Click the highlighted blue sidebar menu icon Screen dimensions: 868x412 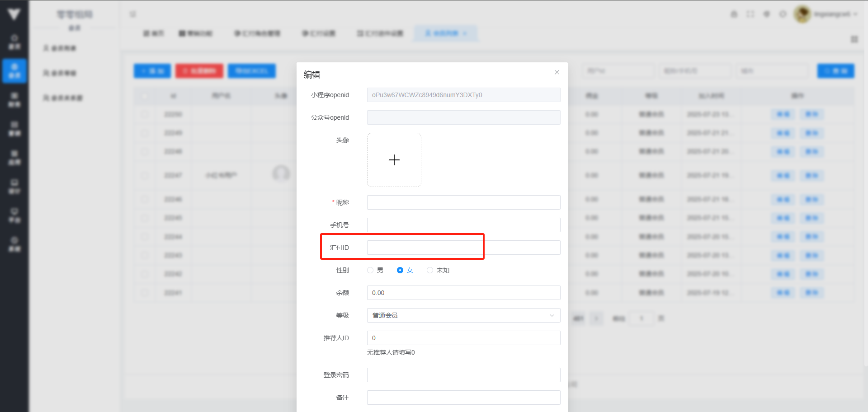[14, 71]
